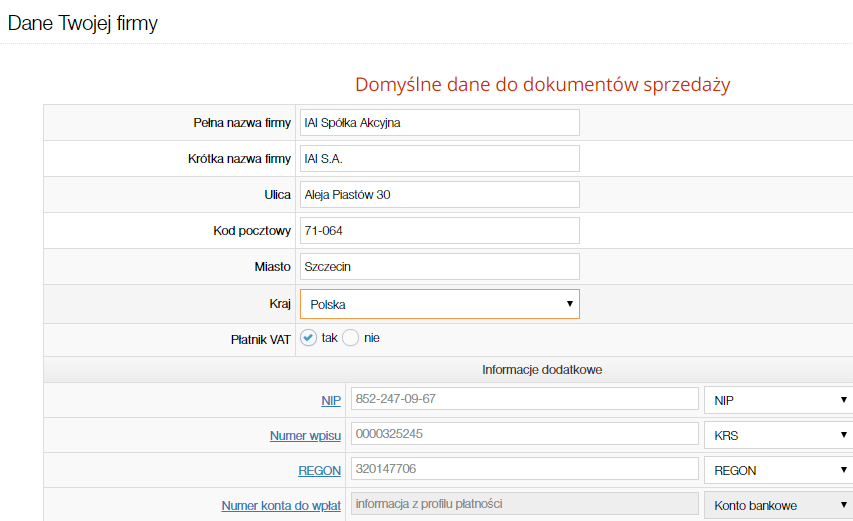Select the 'Dane Twojej firmy' page title
This screenshot has height=521, width=853.
point(83,23)
